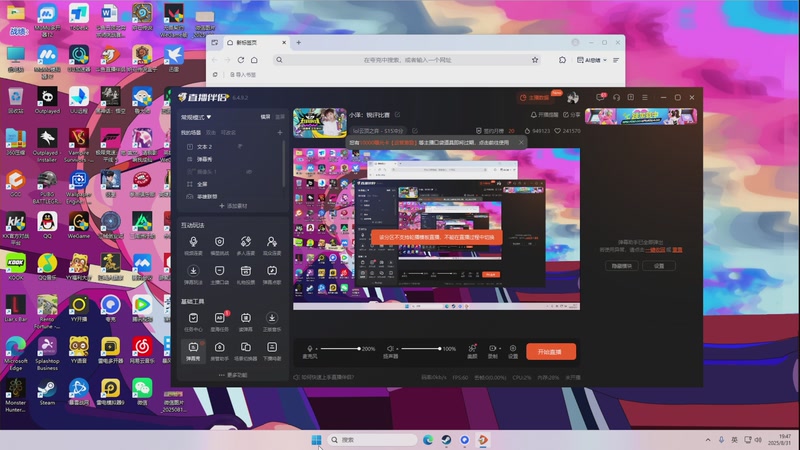Click the 设置 button in the right panel
This screenshot has height=450, width=800.
pyautogui.click(x=659, y=266)
